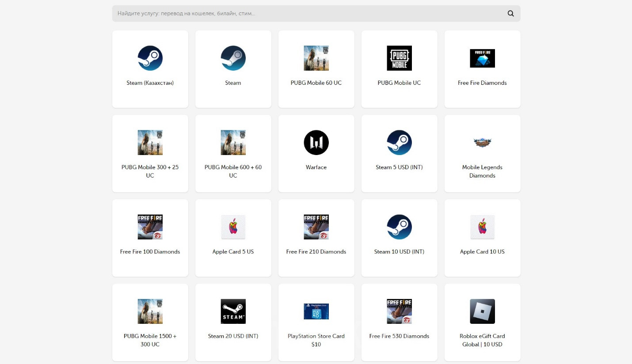The height and width of the screenshot is (364, 632).
Task: Click the "Roblox eGift Card Global | 10 USD" text
Action: pyautogui.click(x=483, y=340)
